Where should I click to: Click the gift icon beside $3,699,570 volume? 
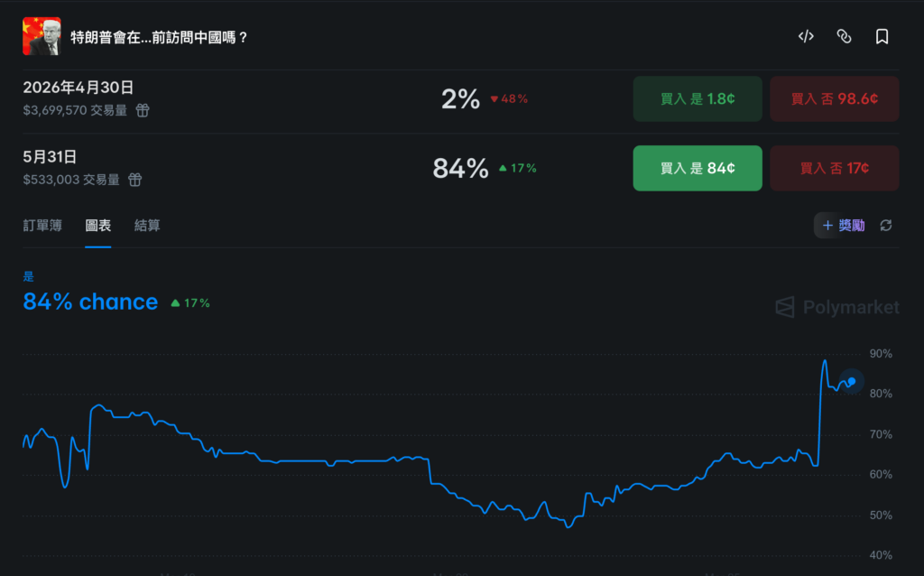pyautogui.click(x=143, y=110)
